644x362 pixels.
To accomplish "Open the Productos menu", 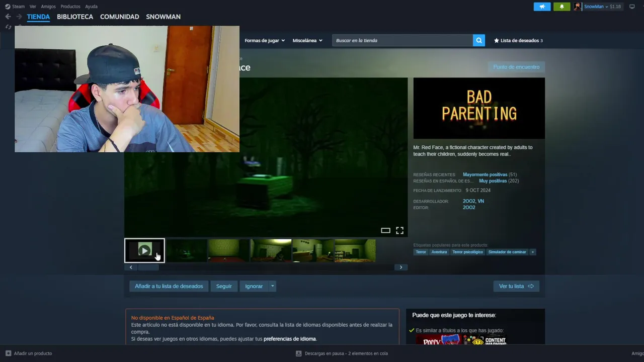I will [x=70, y=7].
